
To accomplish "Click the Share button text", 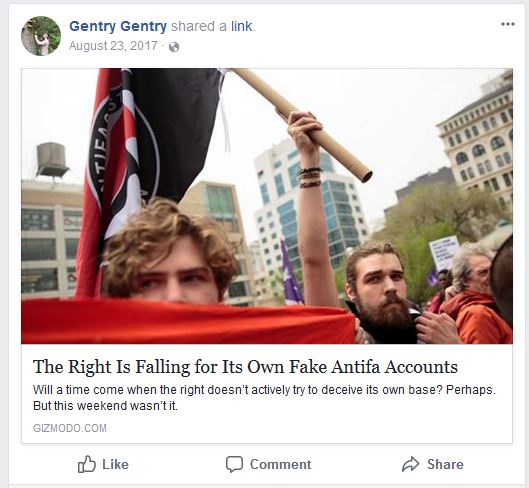I will pyautogui.click(x=445, y=464).
